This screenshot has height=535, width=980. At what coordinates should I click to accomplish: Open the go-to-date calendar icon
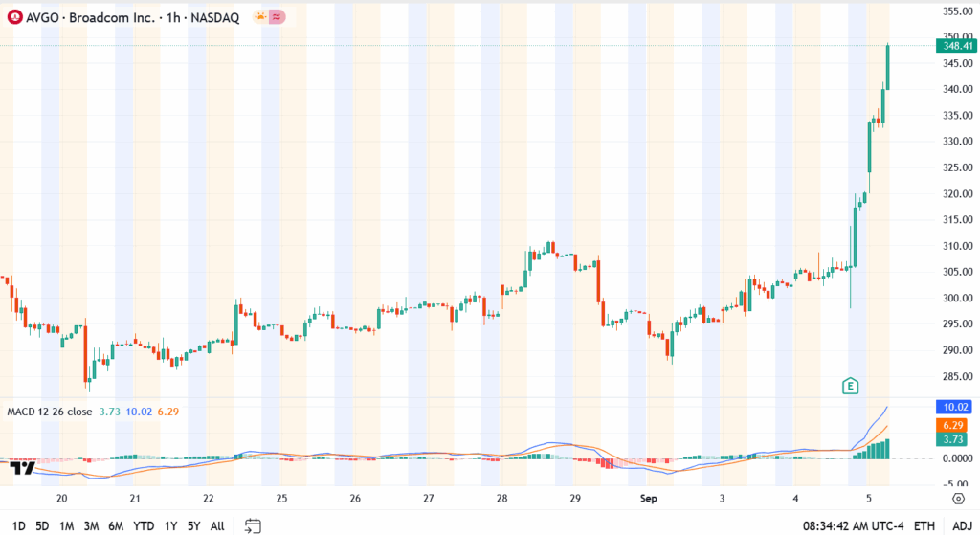(x=253, y=524)
